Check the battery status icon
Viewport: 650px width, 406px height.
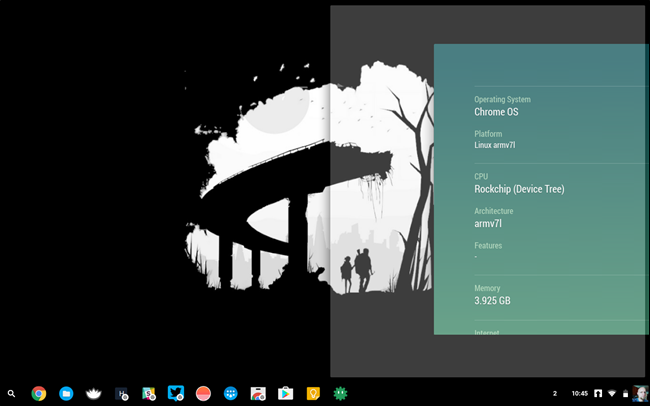point(626,394)
